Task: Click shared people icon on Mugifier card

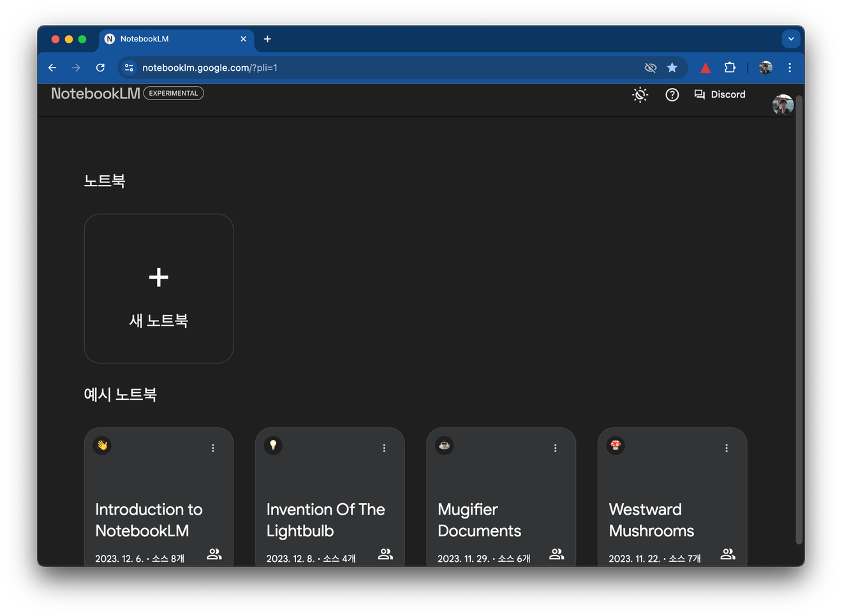Action: tap(557, 554)
